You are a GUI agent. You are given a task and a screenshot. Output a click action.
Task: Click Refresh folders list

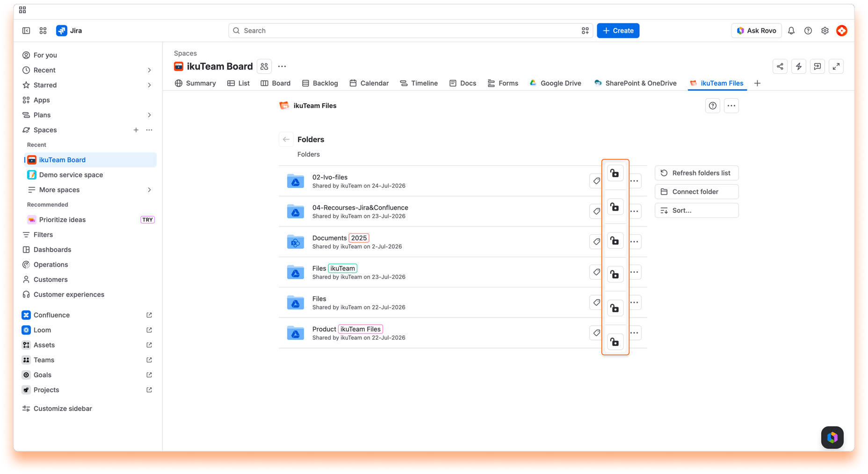click(x=696, y=173)
